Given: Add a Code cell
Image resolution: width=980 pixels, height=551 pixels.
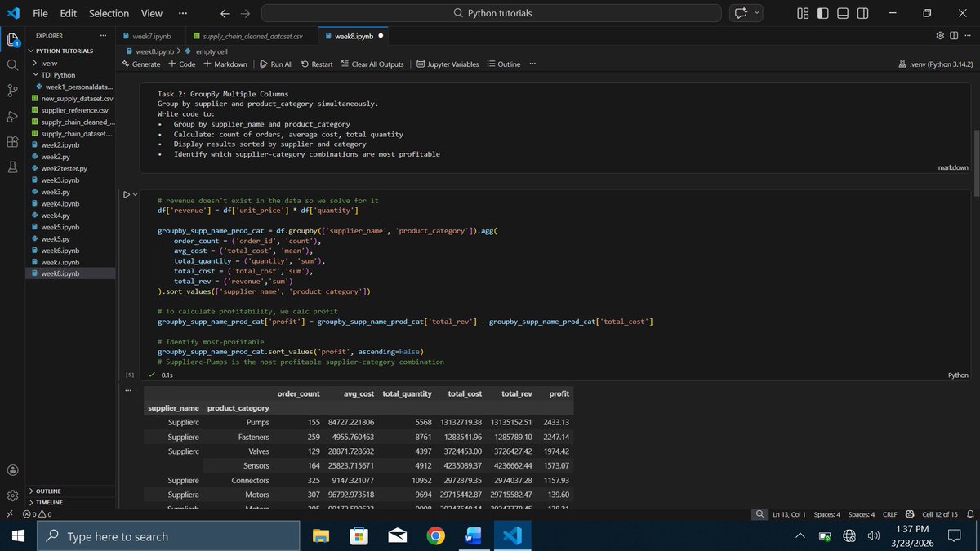Looking at the screenshot, I should 182,64.
